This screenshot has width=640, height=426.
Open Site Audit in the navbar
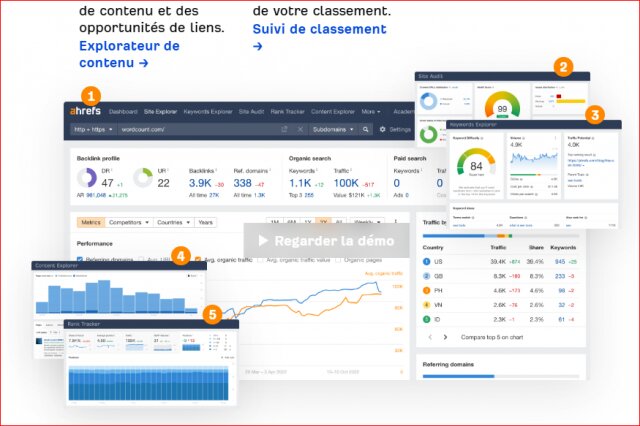tap(251, 111)
